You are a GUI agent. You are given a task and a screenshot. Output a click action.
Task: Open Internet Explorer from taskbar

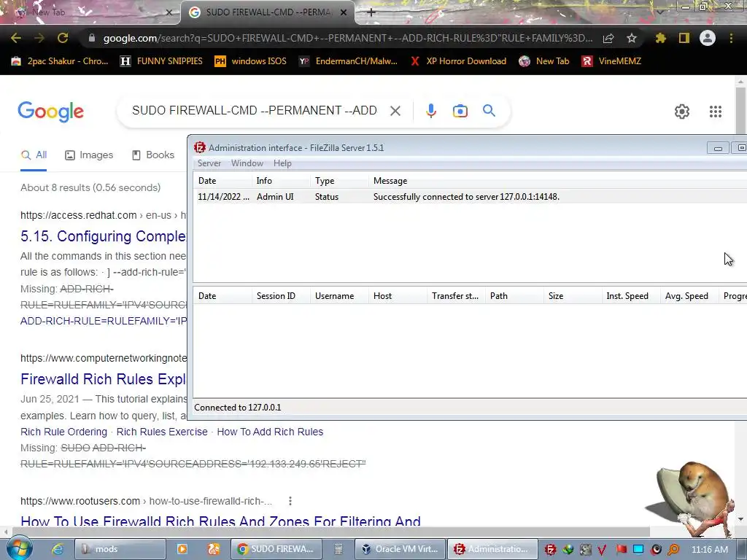(x=57, y=549)
